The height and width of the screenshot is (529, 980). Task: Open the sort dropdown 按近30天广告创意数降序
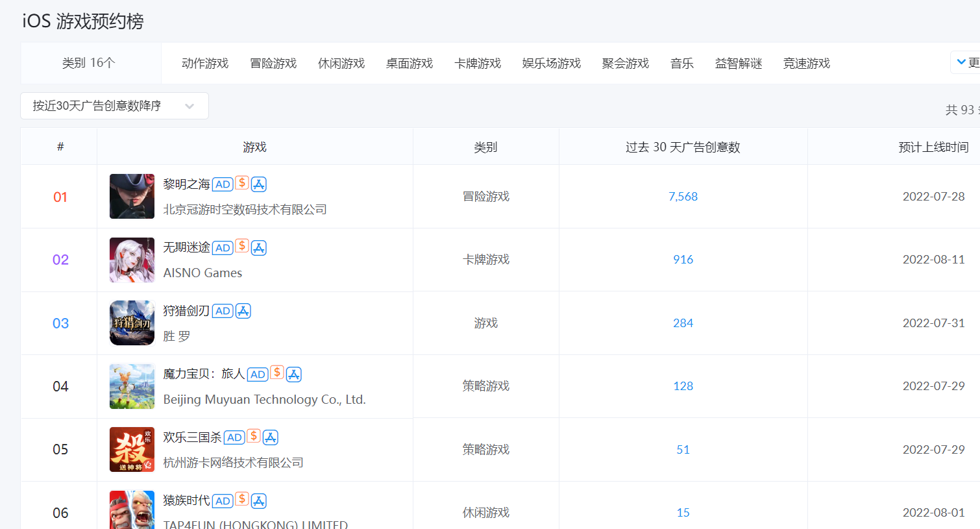click(114, 106)
